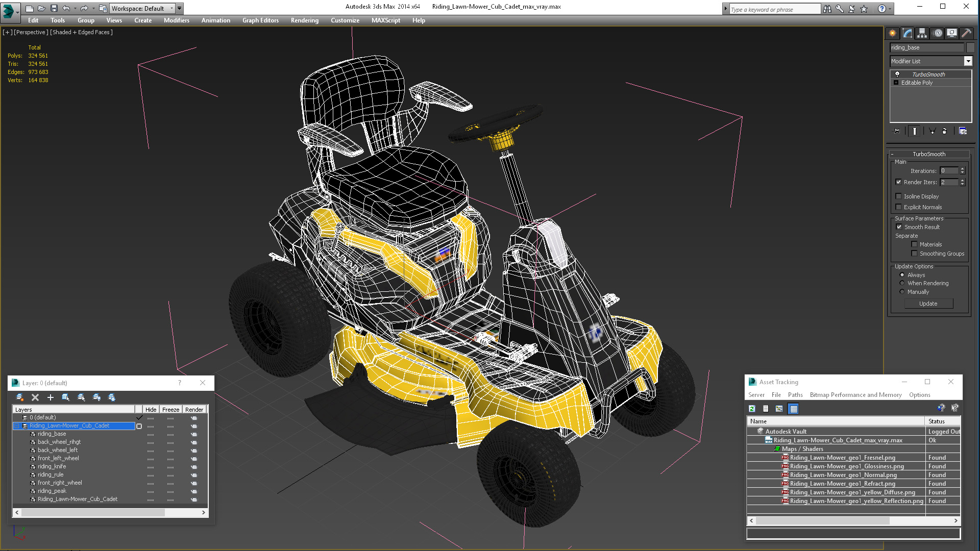
Task: Click Select Highlighted Objects icon in Layer window
Action: [66, 397]
